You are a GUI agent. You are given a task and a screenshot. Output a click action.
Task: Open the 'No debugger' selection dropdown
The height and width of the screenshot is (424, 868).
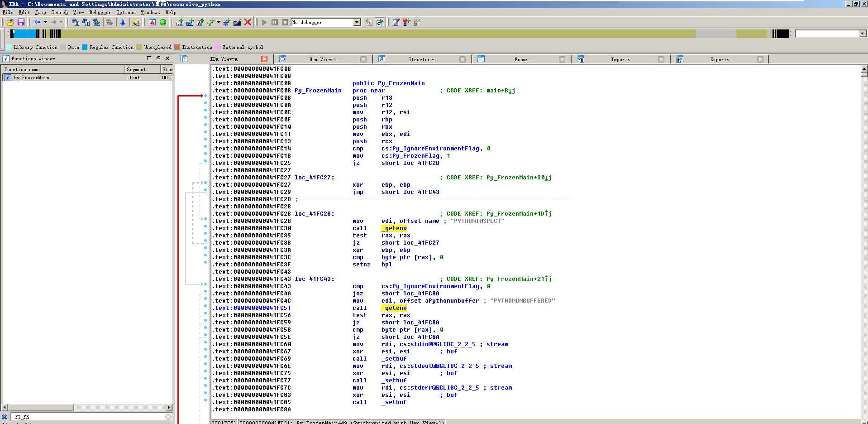pyautogui.click(x=357, y=22)
